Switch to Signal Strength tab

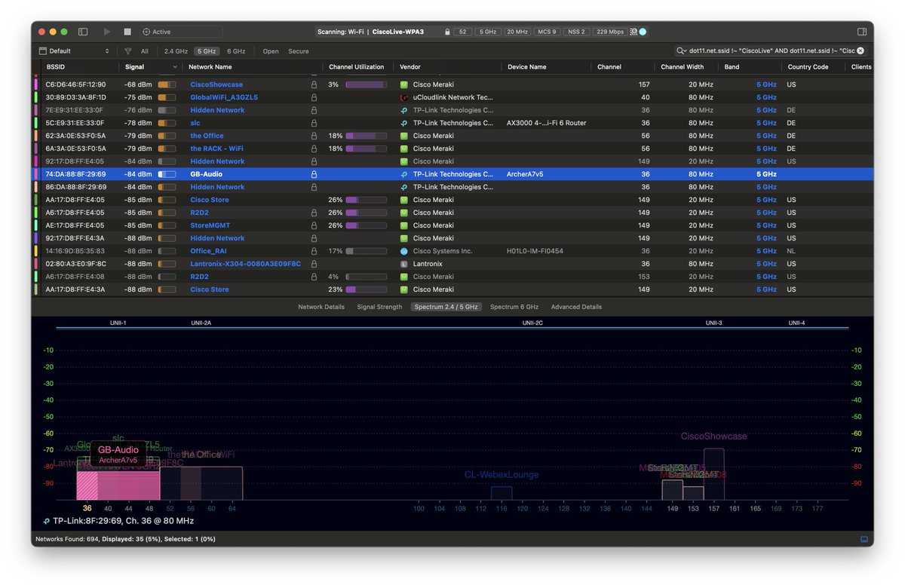[x=379, y=307]
